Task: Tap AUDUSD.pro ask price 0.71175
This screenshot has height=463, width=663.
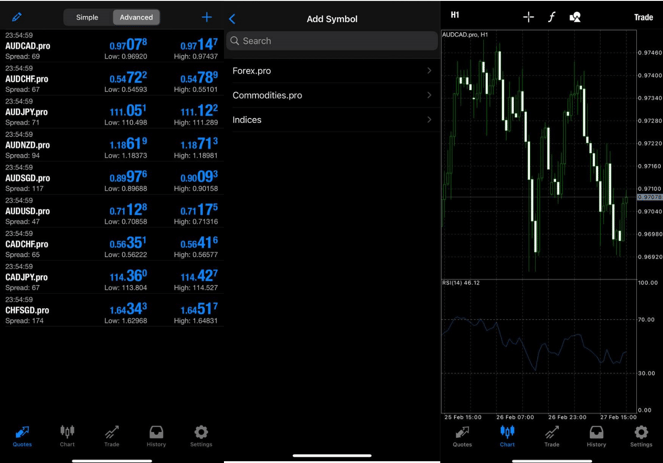Action: click(199, 209)
